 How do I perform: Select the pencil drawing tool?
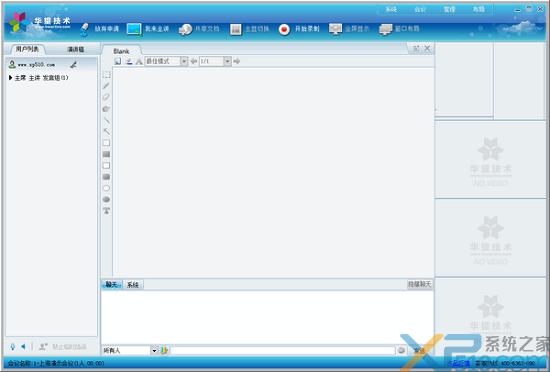106,86
